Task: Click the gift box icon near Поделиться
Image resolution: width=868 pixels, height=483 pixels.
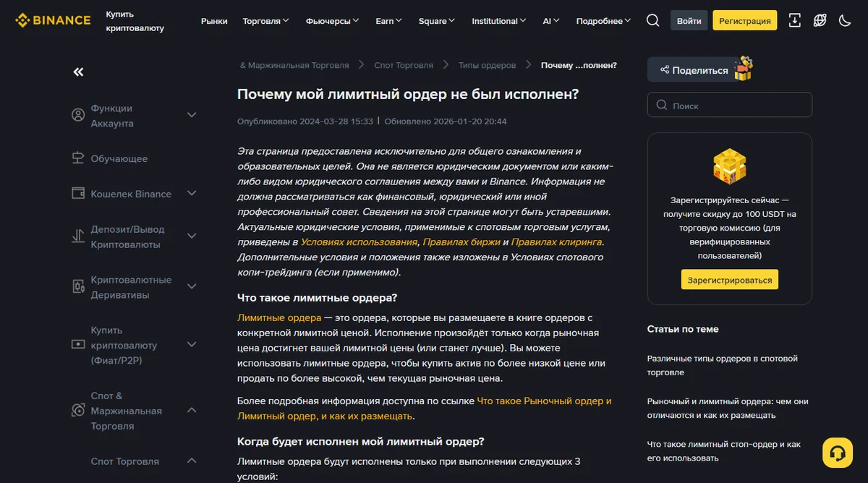Action: pyautogui.click(x=744, y=68)
